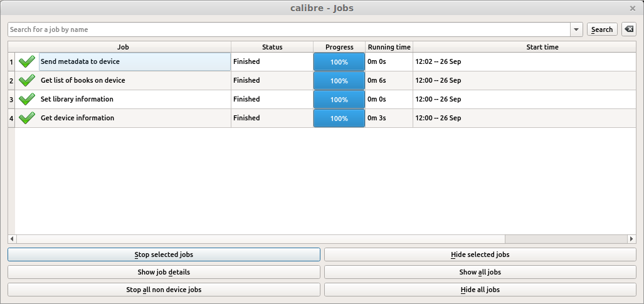The image size is (644, 304).
Task: Clear the search box with the backspace icon
Action: [x=629, y=29]
